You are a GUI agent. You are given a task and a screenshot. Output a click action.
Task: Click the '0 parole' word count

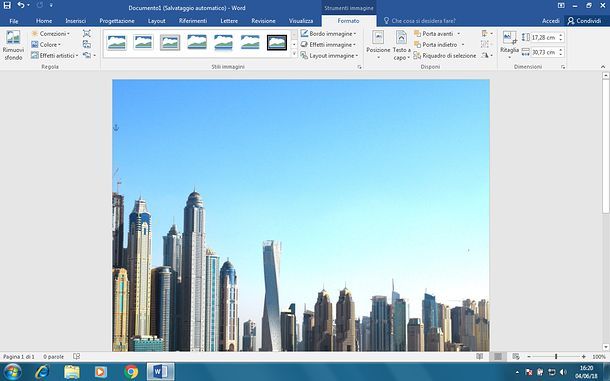click(53, 357)
